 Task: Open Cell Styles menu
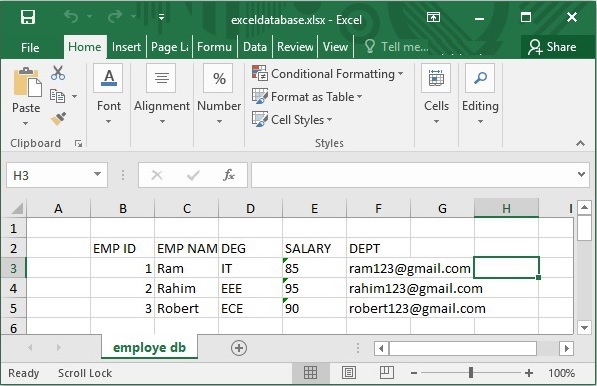pyautogui.click(x=292, y=120)
